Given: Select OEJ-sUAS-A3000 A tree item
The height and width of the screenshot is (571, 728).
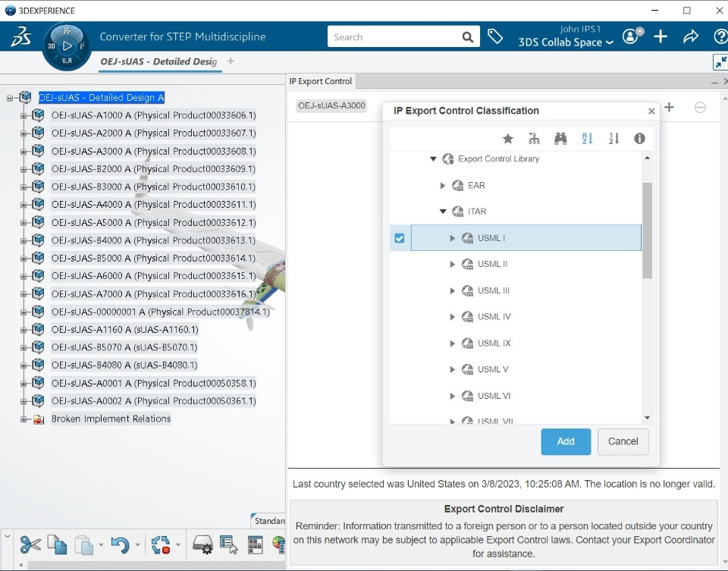Looking at the screenshot, I should point(154,152).
